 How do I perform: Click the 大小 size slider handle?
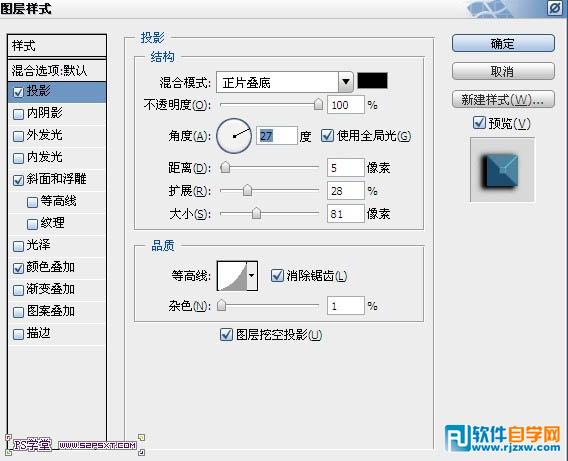256,213
